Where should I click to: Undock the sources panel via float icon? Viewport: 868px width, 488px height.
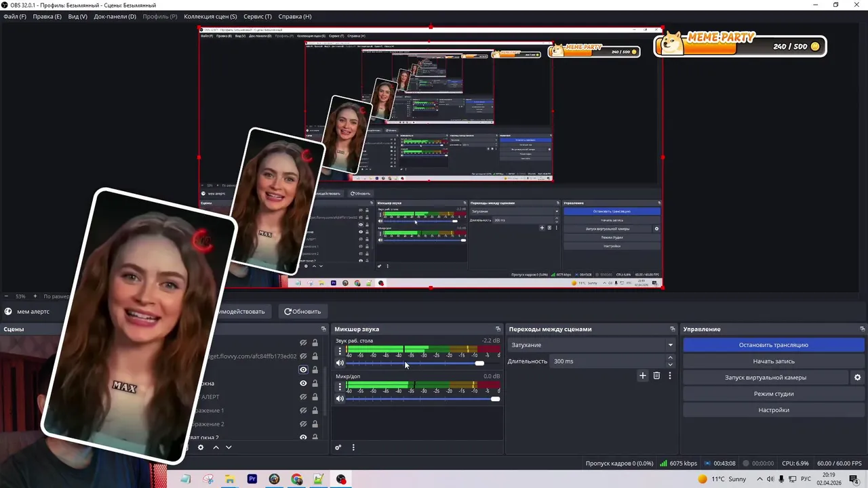(x=323, y=329)
